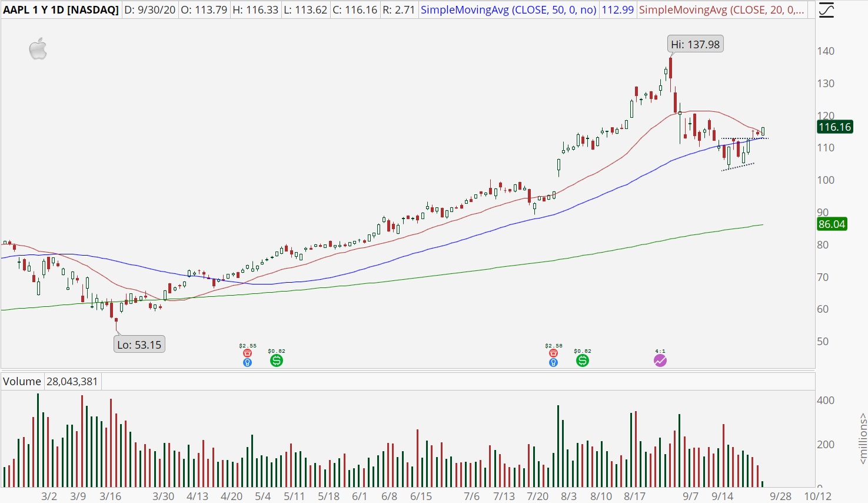The height and width of the screenshot is (503, 868).
Task: Click the $2.55 earnings label
Action: click(248, 346)
